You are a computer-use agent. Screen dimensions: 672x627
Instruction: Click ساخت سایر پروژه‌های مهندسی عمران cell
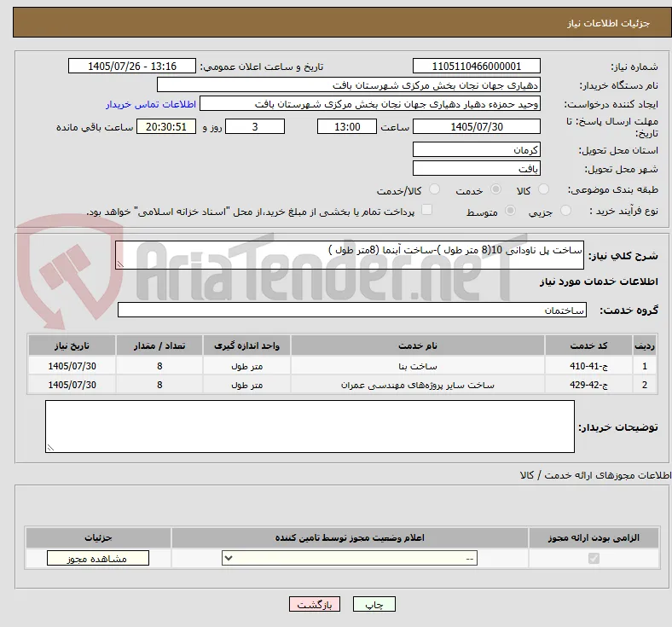[x=417, y=385]
